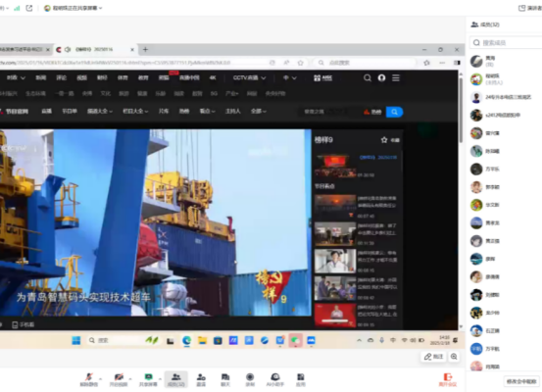Favorite the 榜样9 program with star icon
The width and height of the screenshot is (542, 392).
[x=384, y=140]
